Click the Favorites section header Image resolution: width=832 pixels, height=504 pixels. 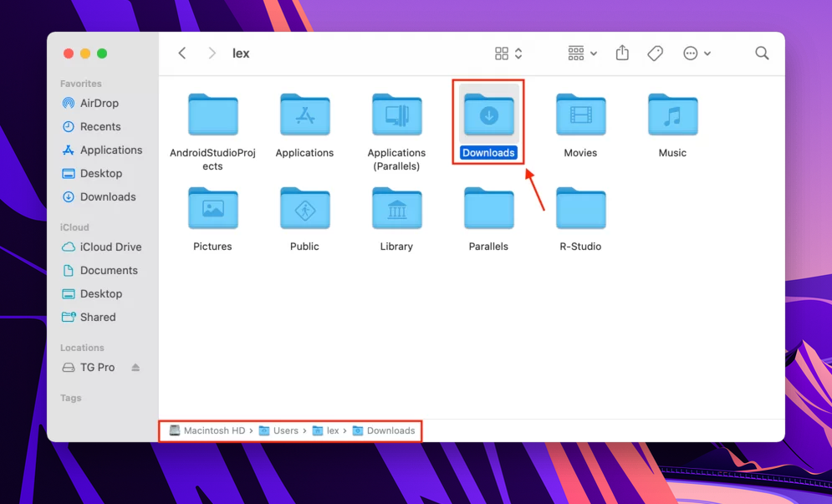(x=80, y=84)
